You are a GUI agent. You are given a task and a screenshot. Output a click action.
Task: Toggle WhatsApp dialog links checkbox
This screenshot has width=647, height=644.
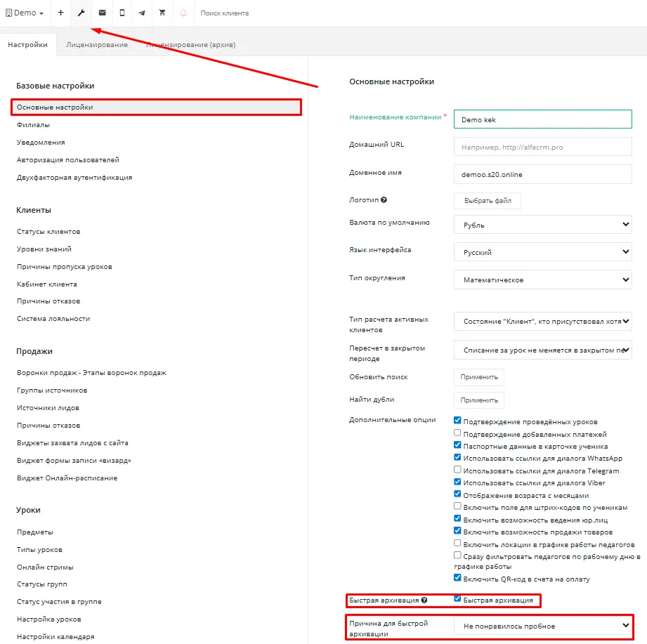click(457, 457)
